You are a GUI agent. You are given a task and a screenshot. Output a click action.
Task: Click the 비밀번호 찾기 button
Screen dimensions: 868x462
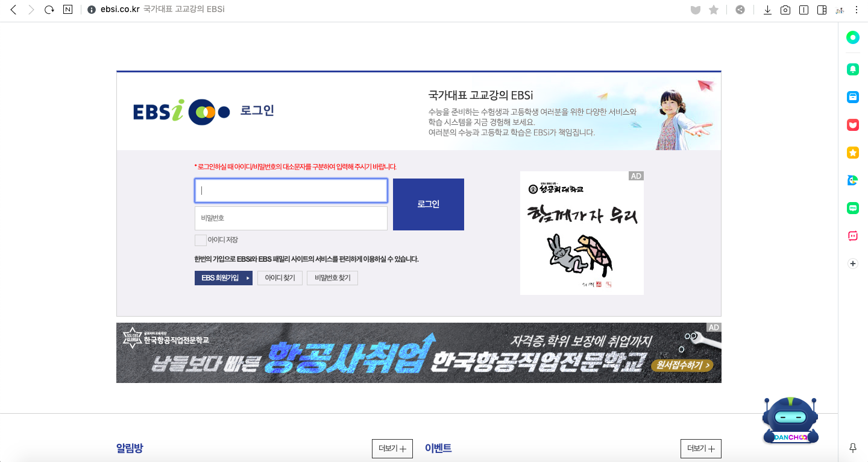pos(333,278)
